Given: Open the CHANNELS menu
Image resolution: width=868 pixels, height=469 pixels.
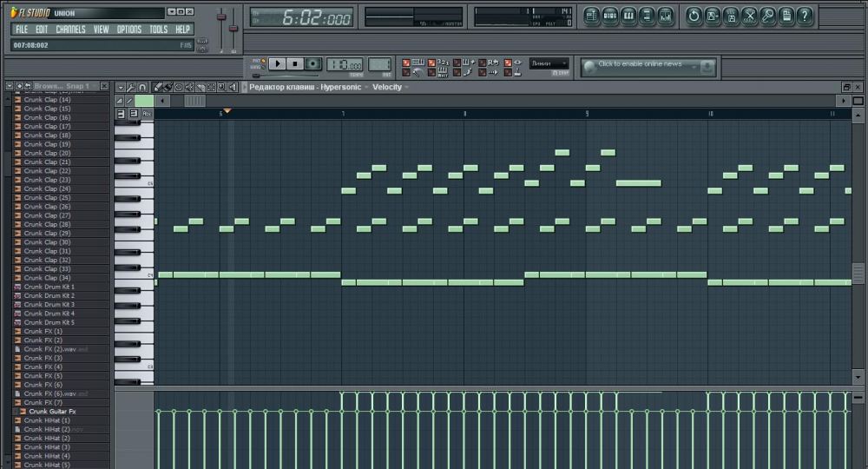Looking at the screenshot, I should coord(71,30).
